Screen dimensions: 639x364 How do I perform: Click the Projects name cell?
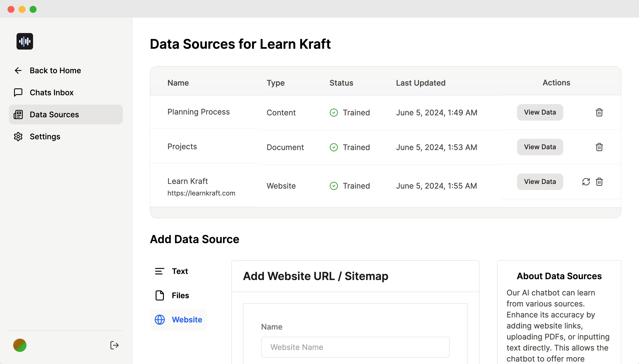(182, 146)
